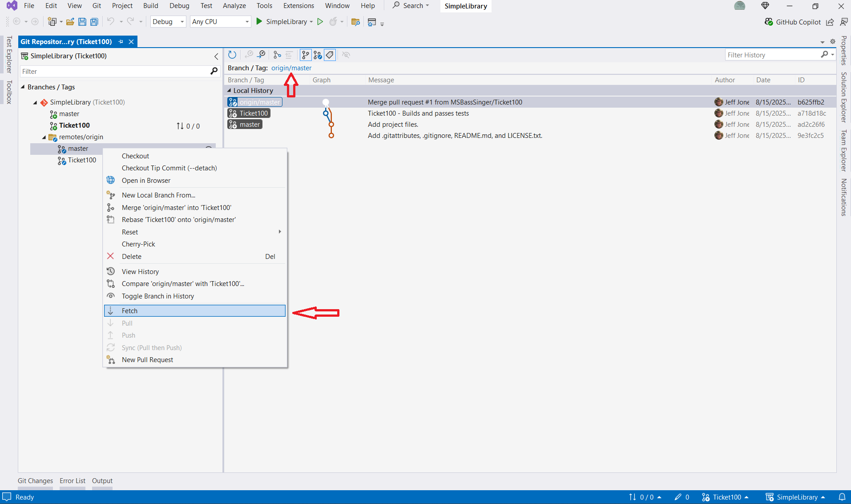Click the search icon in branch Filter box
The image size is (851, 504).
214,71
